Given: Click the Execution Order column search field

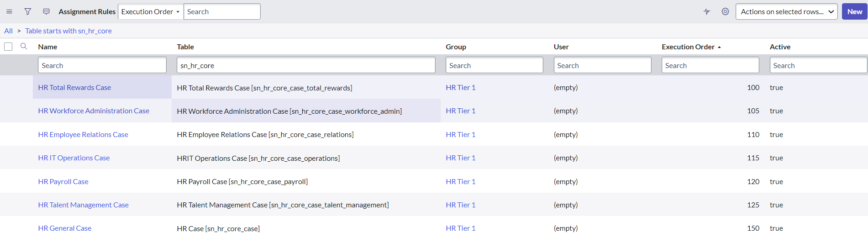Looking at the screenshot, I should pyautogui.click(x=710, y=65).
